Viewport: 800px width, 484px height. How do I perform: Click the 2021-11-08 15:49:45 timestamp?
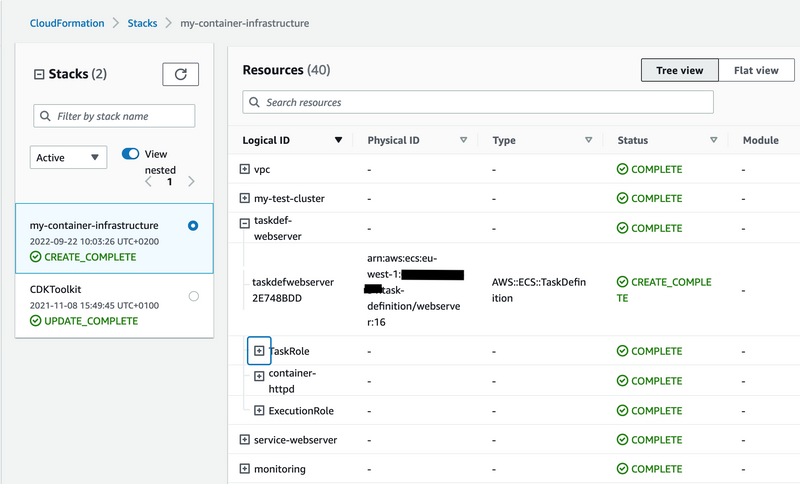coord(94,305)
